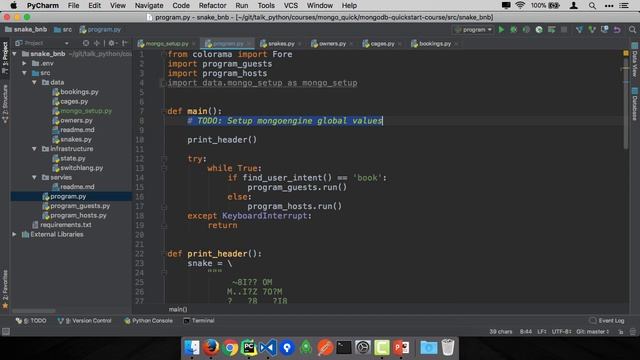This screenshot has width=640, height=360.
Task: Click line ending LF indicator in status bar
Action: click(542, 332)
